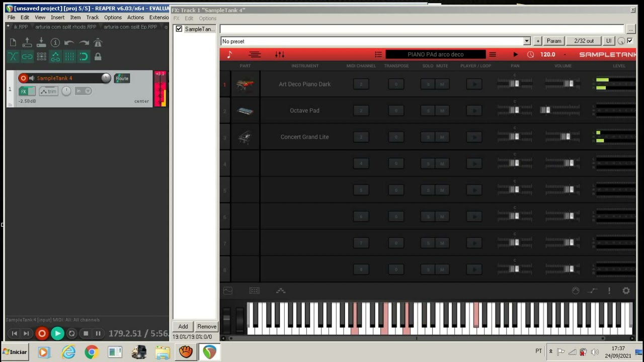Click the Open Project upload-arrow icon
This screenshot has width=644, height=362.
coord(27,43)
